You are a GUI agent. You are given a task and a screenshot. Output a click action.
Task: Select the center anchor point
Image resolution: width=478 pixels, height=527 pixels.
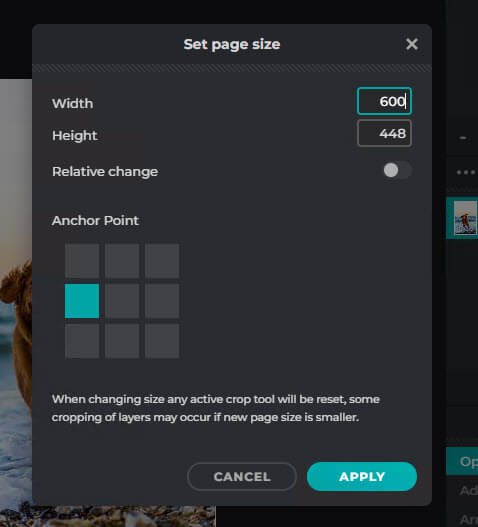pos(122,301)
